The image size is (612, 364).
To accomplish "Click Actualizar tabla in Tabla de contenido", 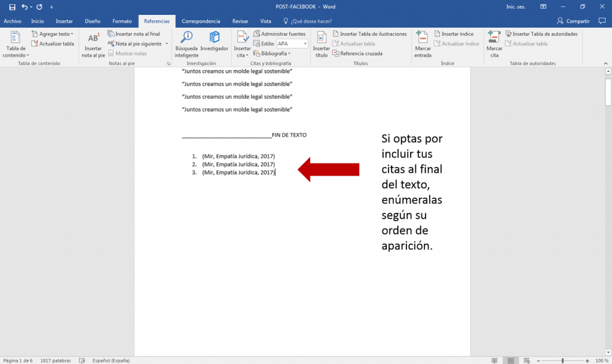I will pos(53,44).
